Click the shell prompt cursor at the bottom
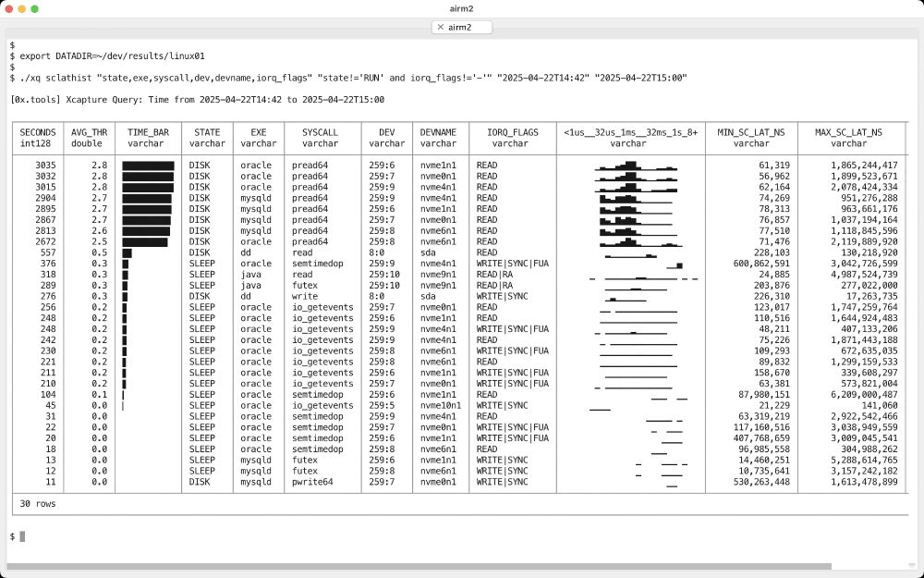 click(22, 536)
